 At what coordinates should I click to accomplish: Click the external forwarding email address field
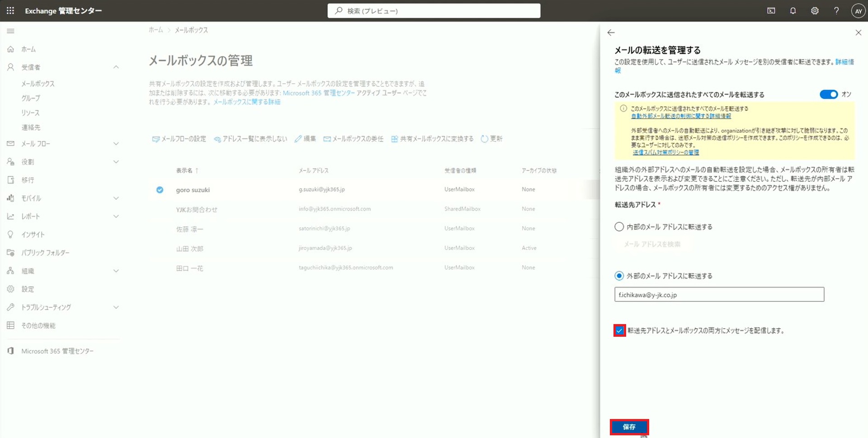coord(719,295)
